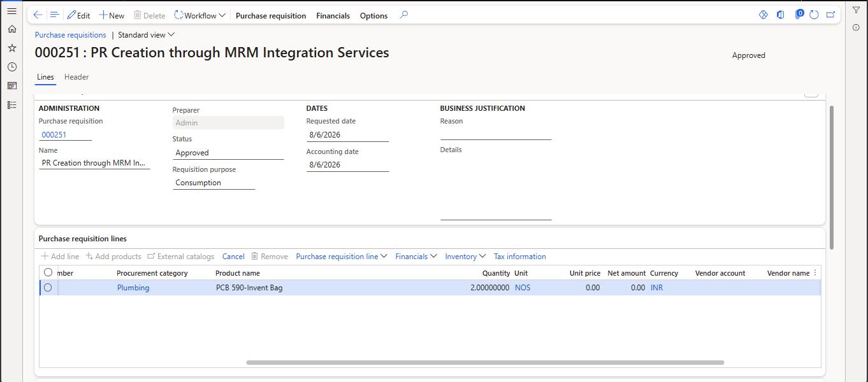Click the Vendor account column header
Screen dimensions: 868x382
point(720,273)
